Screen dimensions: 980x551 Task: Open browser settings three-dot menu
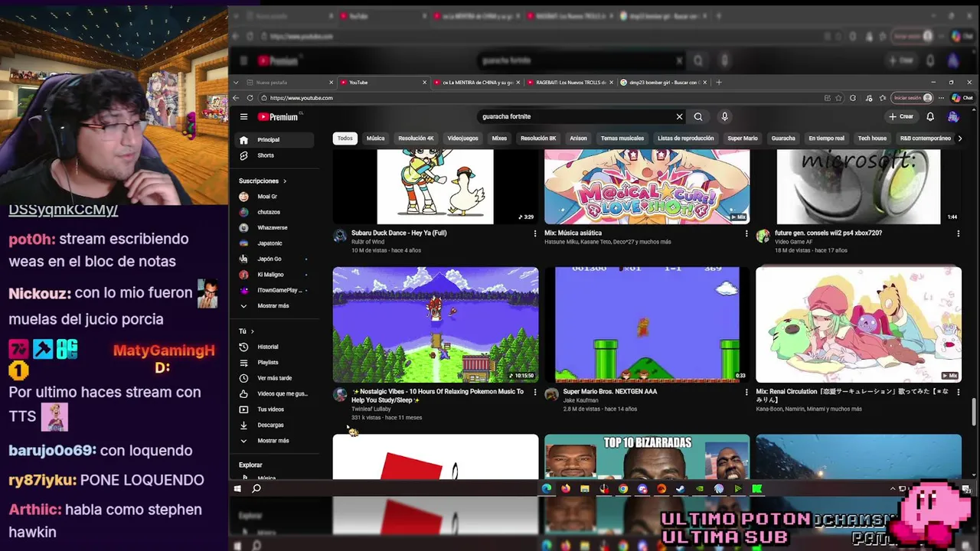click(942, 98)
